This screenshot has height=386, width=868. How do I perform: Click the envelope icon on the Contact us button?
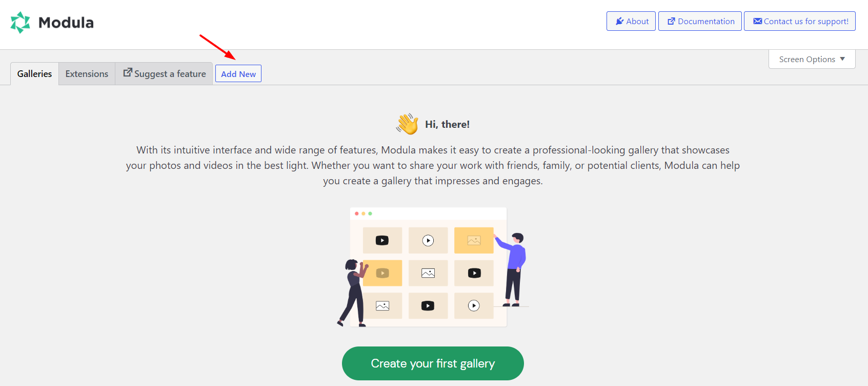757,21
